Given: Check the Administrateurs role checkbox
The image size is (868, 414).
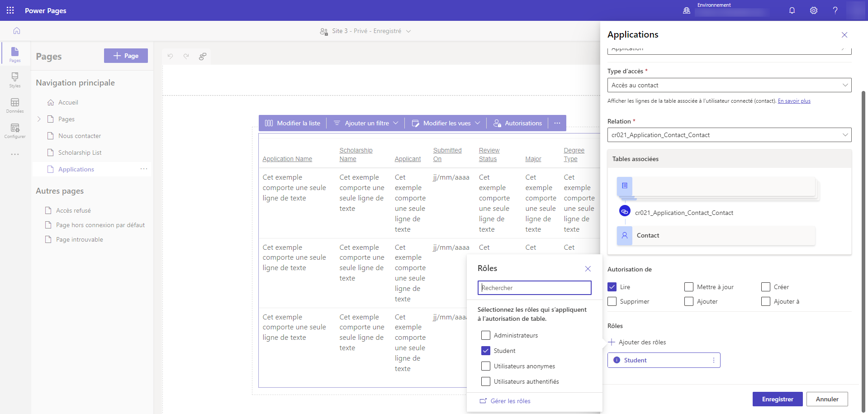Looking at the screenshot, I should 486,335.
